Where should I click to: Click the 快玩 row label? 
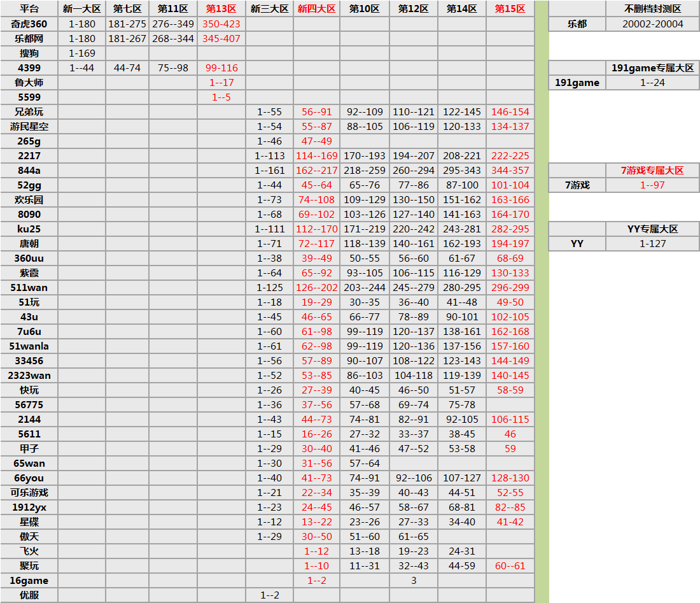[x=29, y=390]
